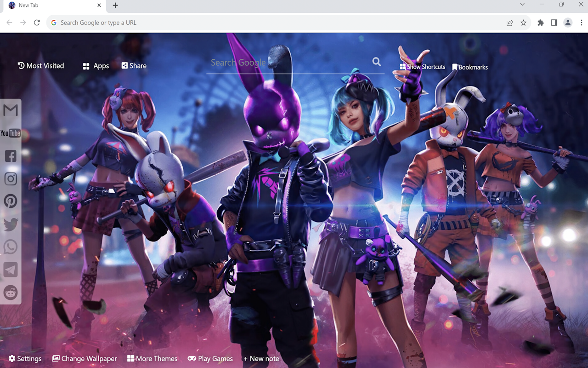Screen dimensions: 588x368
Task: Launch Pinterest via sidebar icon
Action: click(x=11, y=201)
